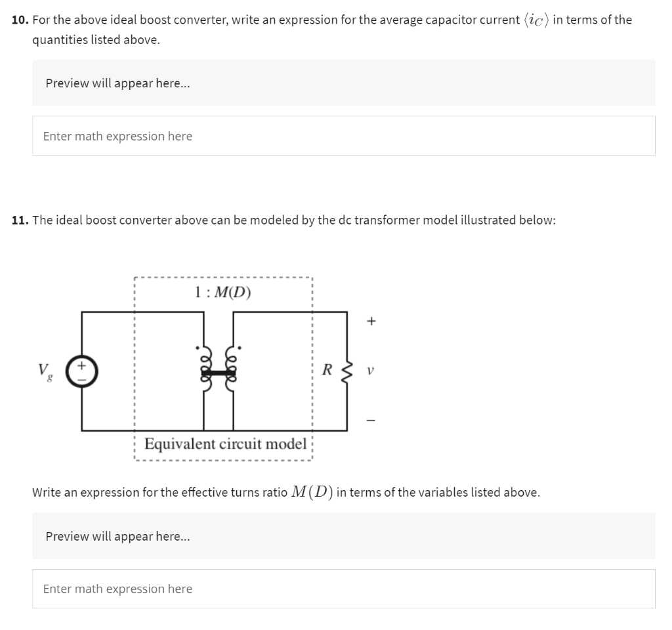Click the 1:M(D) turns ratio label
The height and width of the screenshot is (630, 672).
pyautogui.click(x=222, y=290)
